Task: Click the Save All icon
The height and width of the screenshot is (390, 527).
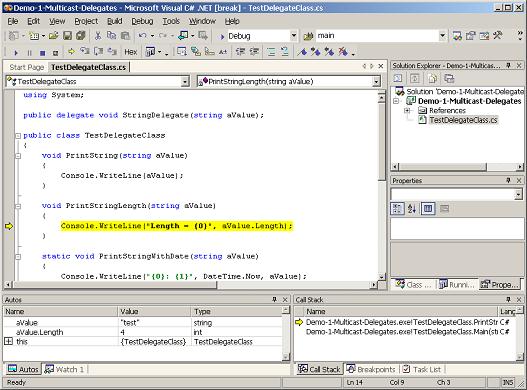Action: pyautogui.click(x=81, y=36)
